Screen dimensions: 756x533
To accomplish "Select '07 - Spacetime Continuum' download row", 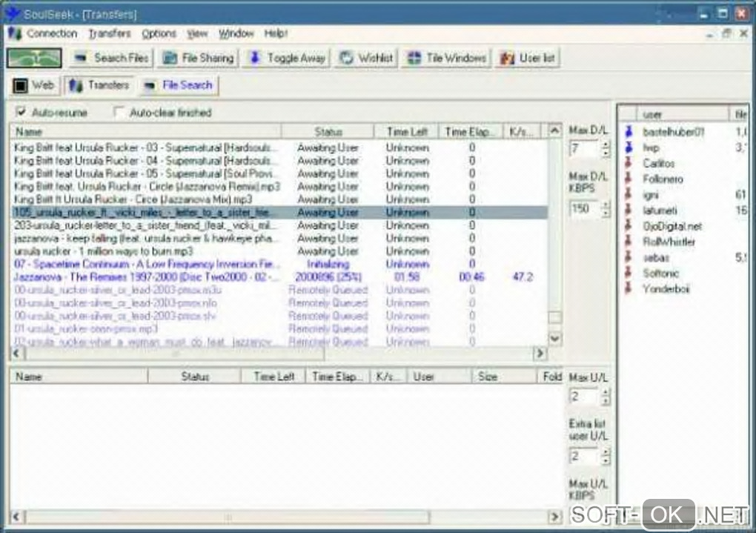I will (279, 264).
